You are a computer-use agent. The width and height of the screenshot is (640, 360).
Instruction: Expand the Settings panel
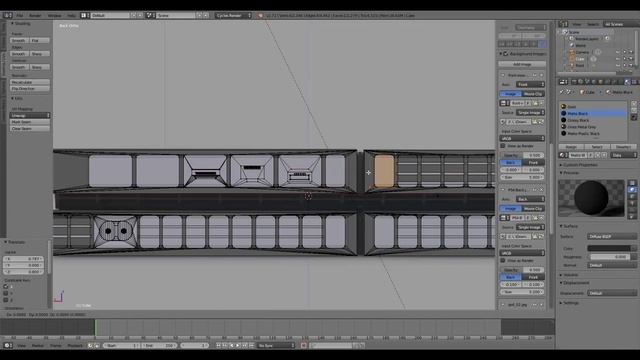tap(570, 303)
